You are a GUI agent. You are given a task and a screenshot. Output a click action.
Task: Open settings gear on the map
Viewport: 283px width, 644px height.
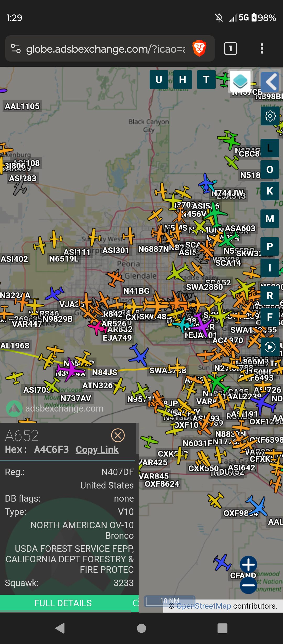270,116
